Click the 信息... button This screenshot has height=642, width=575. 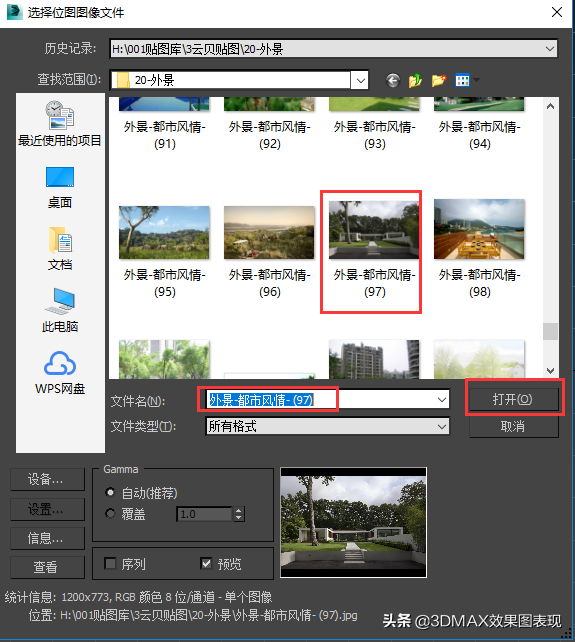47,538
